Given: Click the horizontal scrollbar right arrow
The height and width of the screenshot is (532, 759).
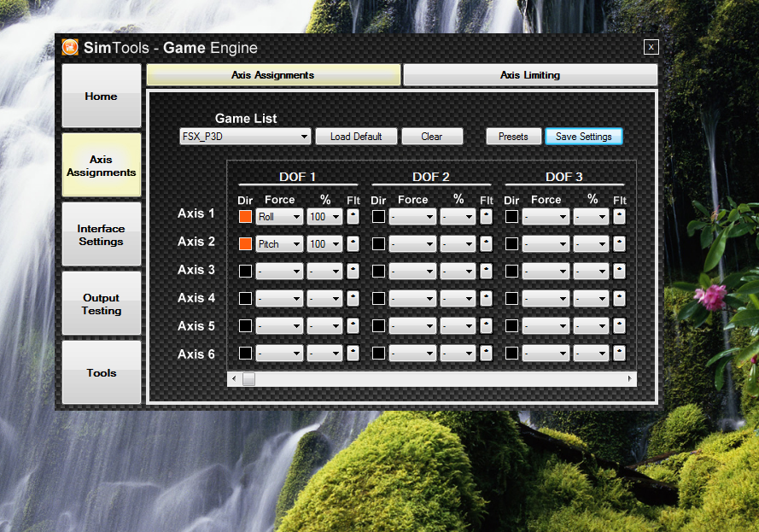Looking at the screenshot, I should (x=629, y=378).
